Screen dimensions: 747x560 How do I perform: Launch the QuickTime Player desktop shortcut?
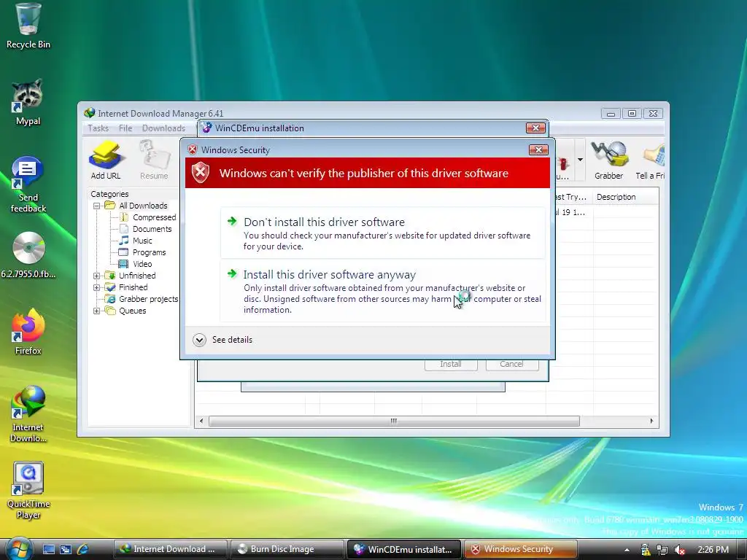tap(28, 491)
